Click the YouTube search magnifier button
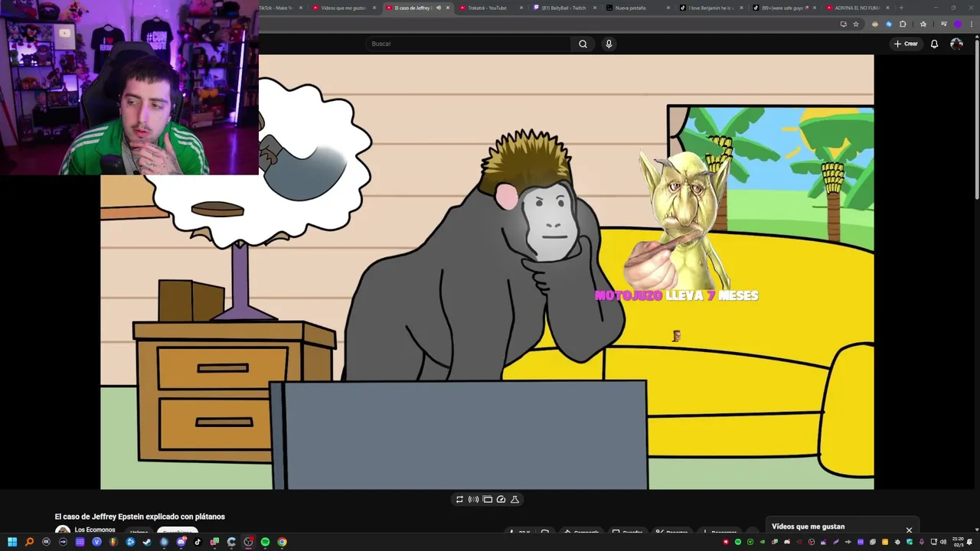This screenshot has width=980, height=551. 583,44
